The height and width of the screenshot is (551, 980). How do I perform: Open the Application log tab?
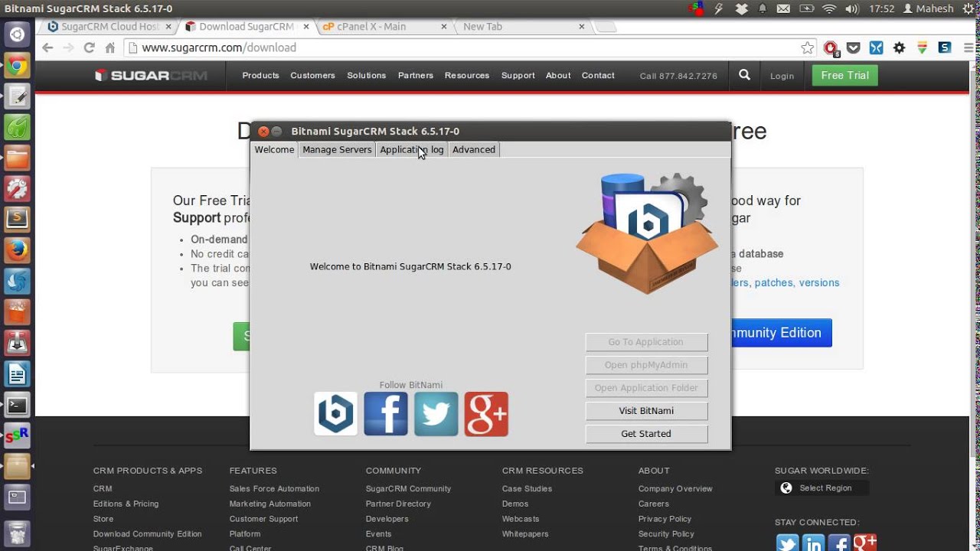(412, 150)
